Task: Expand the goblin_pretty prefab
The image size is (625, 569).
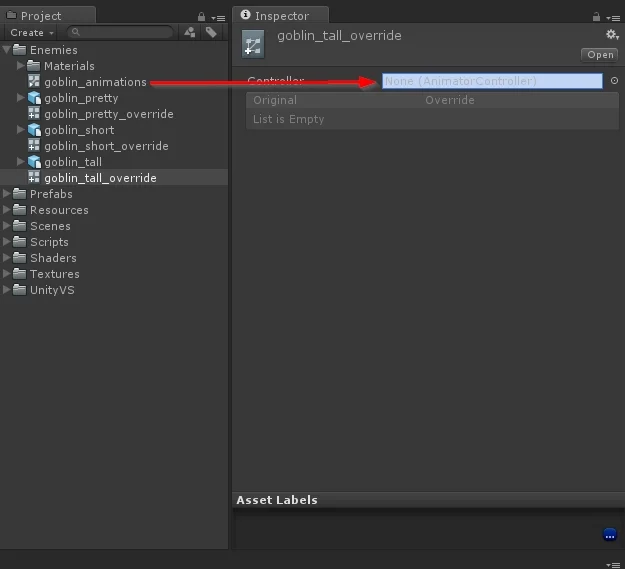Action: [x=21, y=97]
